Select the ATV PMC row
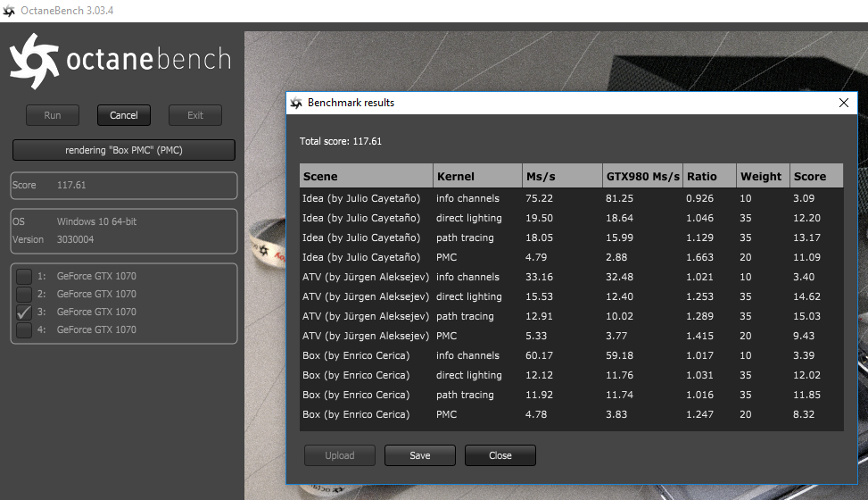The height and width of the screenshot is (500, 868). (x=572, y=337)
